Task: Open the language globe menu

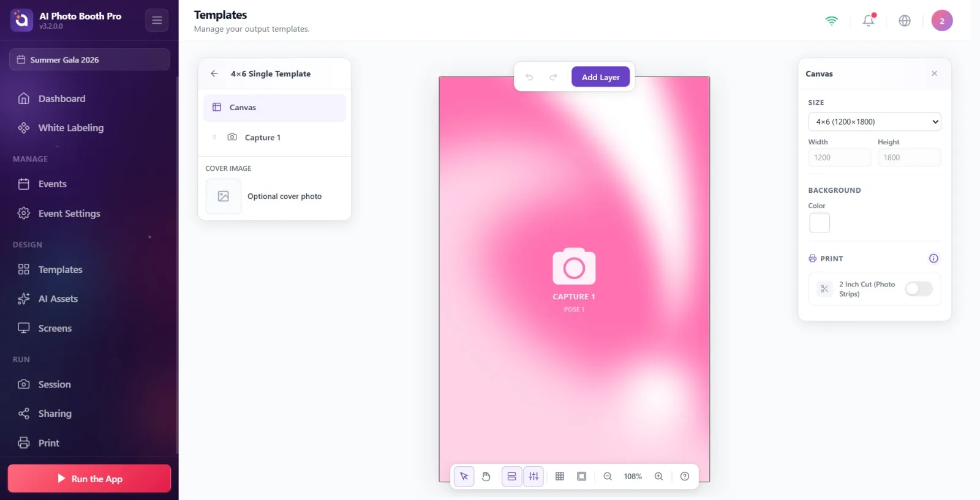Action: coord(905,20)
